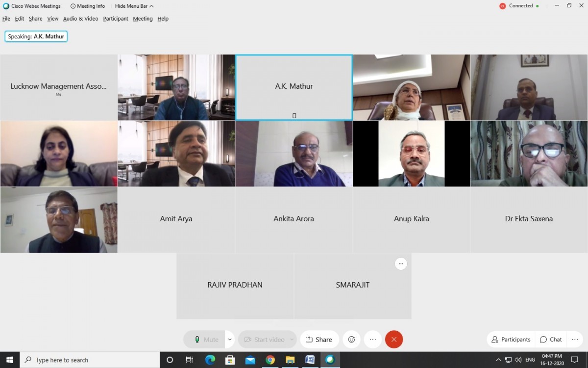
Task: Click the Share content button
Action: coord(319,340)
